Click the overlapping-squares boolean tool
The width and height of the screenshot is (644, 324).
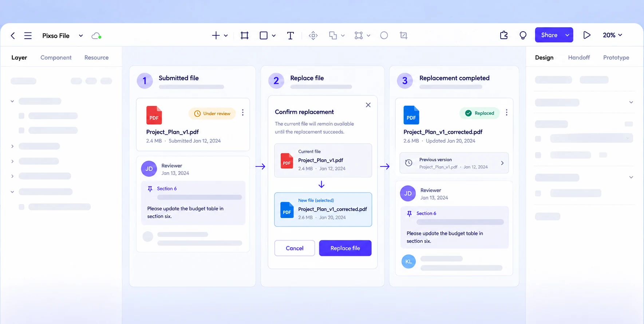(x=333, y=35)
